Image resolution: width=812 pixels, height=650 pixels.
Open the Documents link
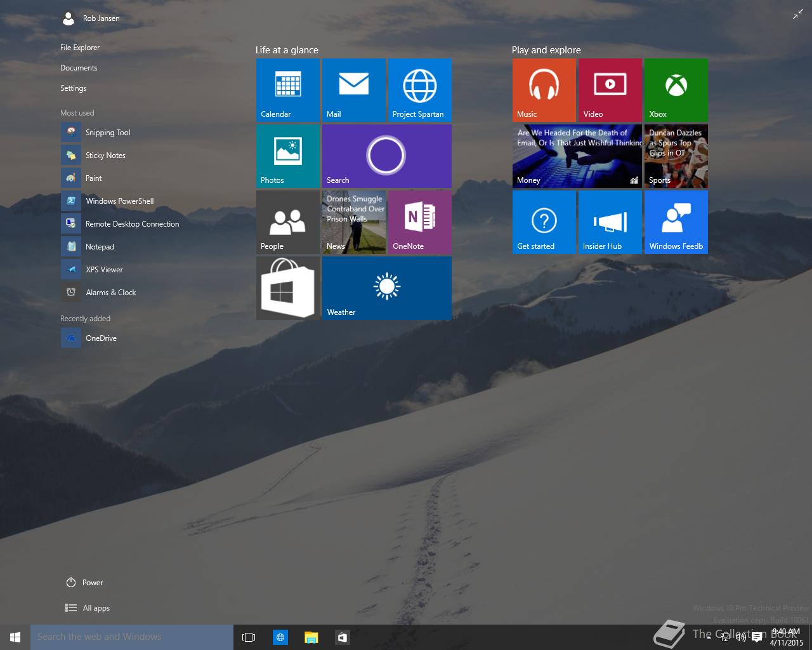click(x=79, y=68)
